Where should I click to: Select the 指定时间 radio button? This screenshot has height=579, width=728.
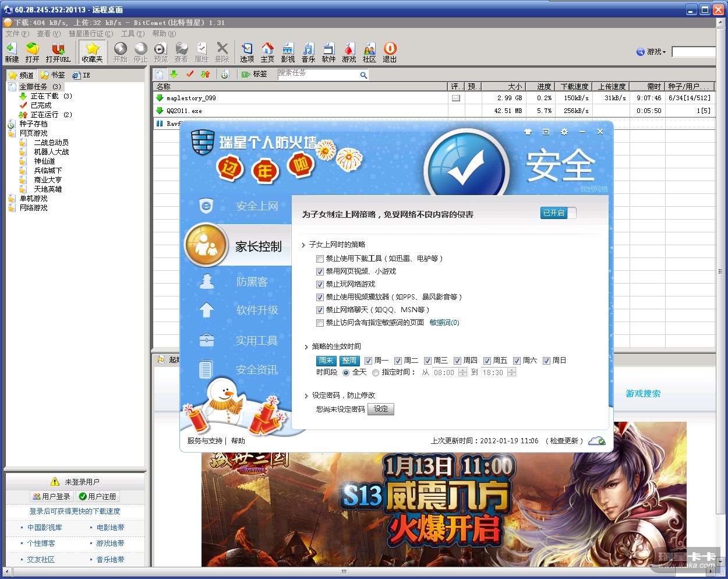click(376, 373)
